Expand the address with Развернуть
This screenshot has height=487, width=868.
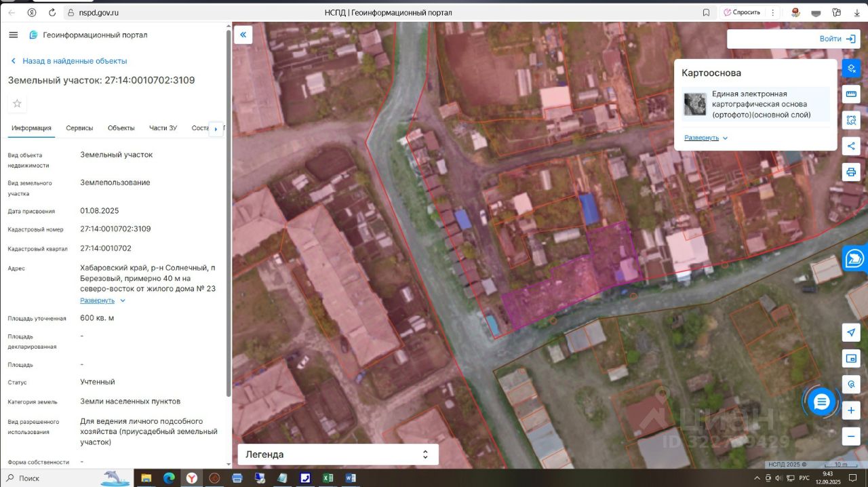point(102,300)
